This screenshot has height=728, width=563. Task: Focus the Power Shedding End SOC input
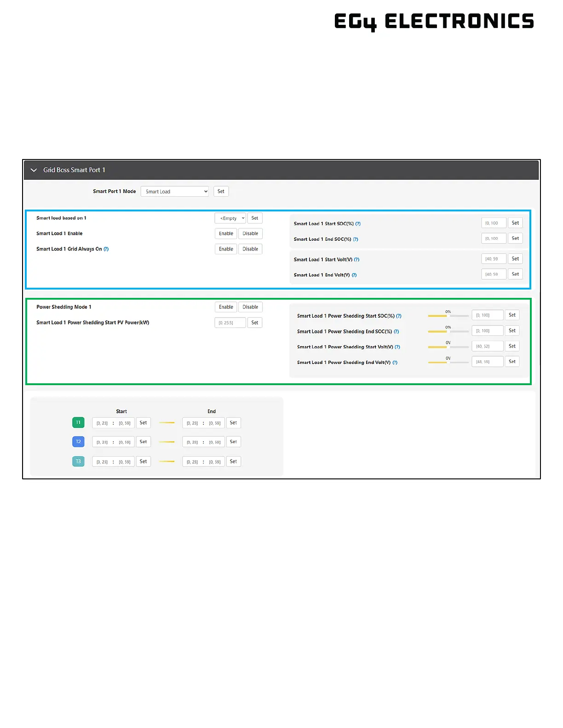tap(488, 331)
